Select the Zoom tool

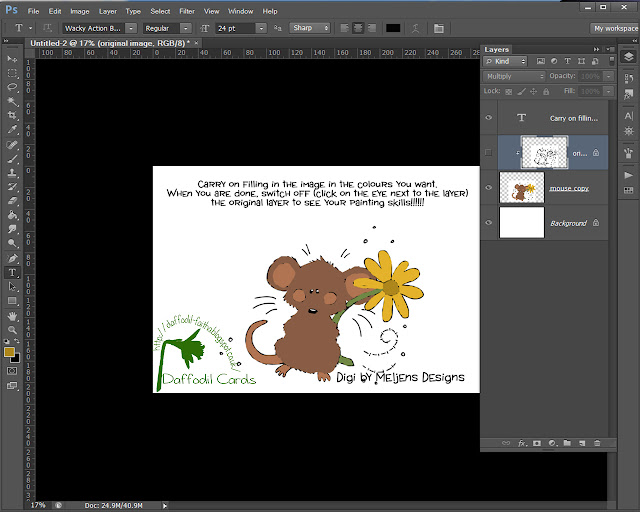click(x=12, y=330)
